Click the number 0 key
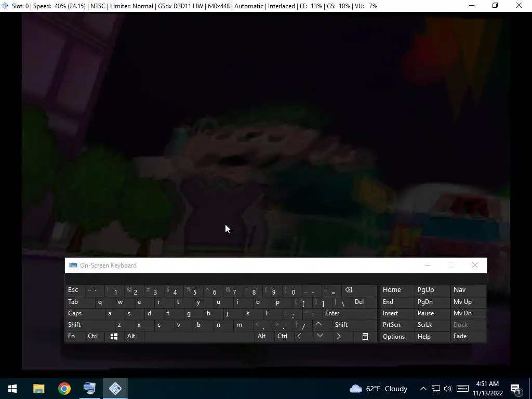The image size is (532, 399). pyautogui.click(x=292, y=290)
